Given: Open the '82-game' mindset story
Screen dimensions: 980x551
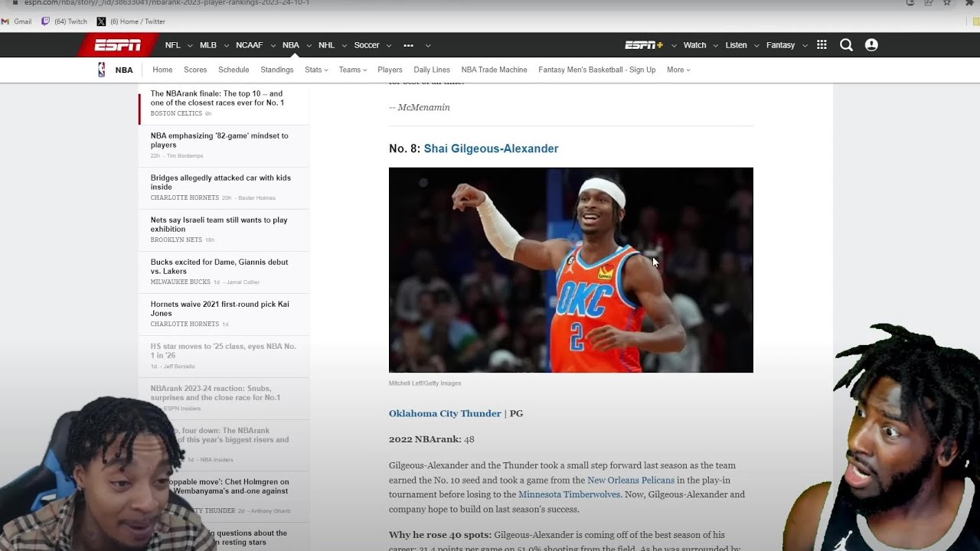Looking at the screenshot, I should click(220, 140).
